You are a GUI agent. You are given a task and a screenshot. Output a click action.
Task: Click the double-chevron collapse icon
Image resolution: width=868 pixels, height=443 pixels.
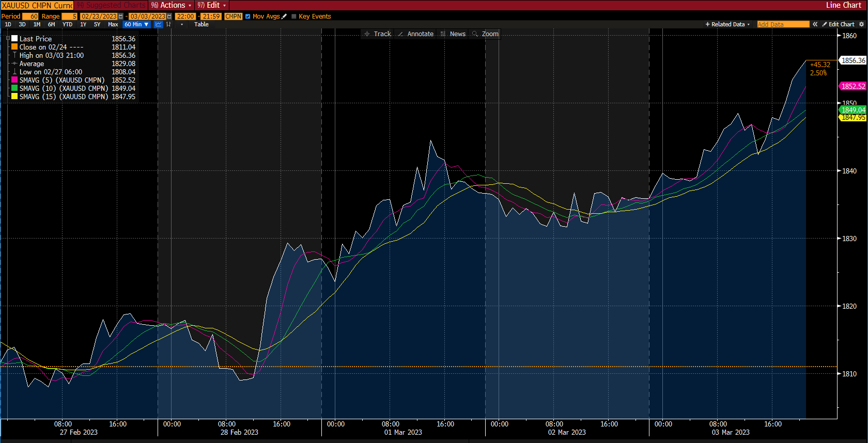point(815,24)
